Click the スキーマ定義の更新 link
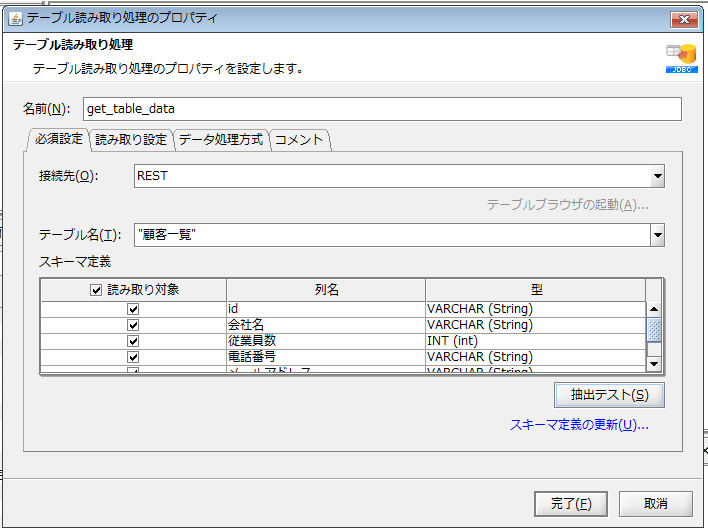Image resolution: width=708 pixels, height=528 pixels. click(x=579, y=425)
